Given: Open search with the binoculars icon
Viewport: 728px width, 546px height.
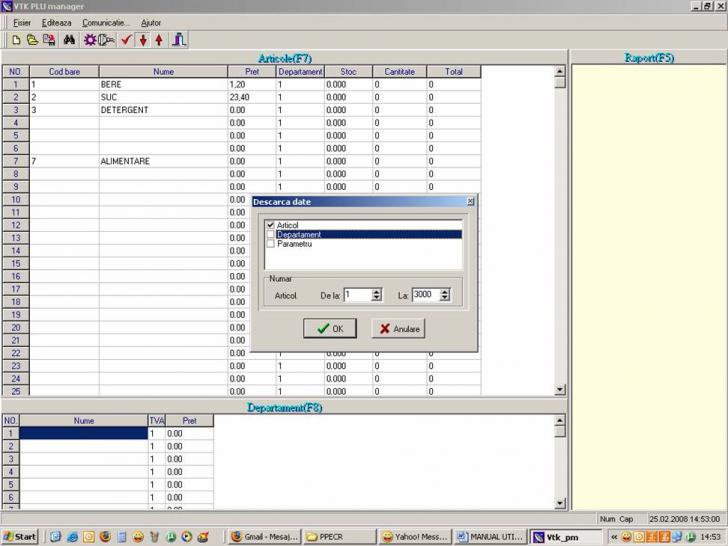Looking at the screenshot, I should (69, 40).
